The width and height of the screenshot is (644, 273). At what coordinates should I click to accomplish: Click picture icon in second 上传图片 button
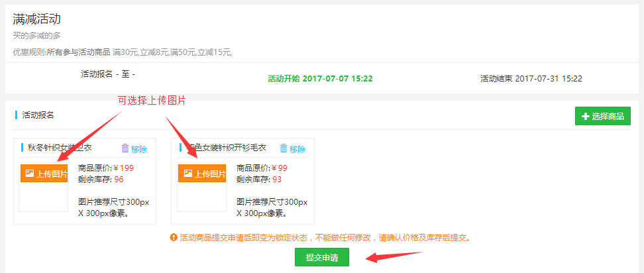pyautogui.click(x=188, y=174)
